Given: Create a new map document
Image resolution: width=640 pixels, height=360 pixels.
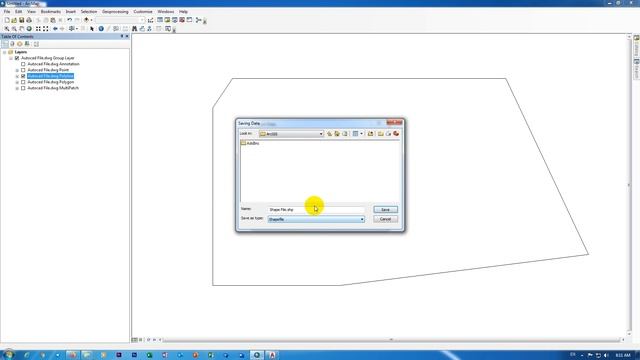Looking at the screenshot, I should tap(7, 20).
